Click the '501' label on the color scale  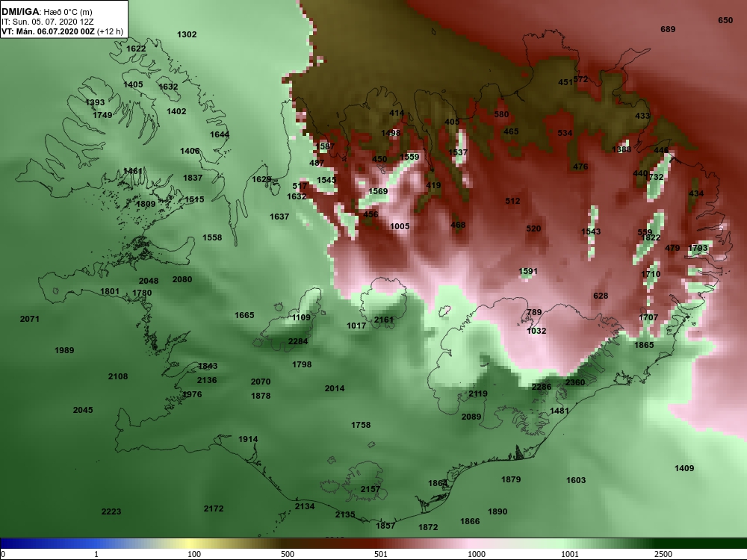click(x=381, y=554)
